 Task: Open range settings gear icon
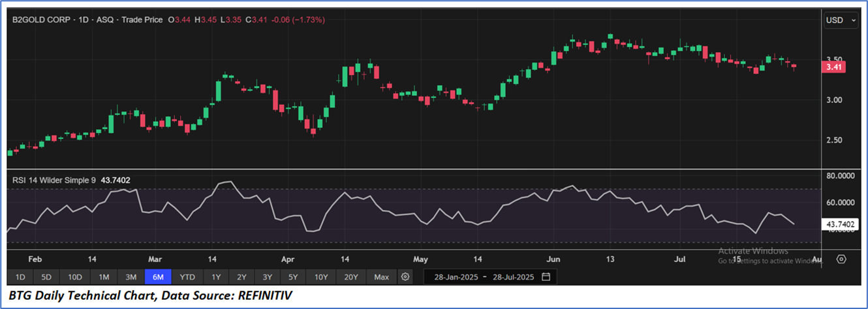click(405, 277)
